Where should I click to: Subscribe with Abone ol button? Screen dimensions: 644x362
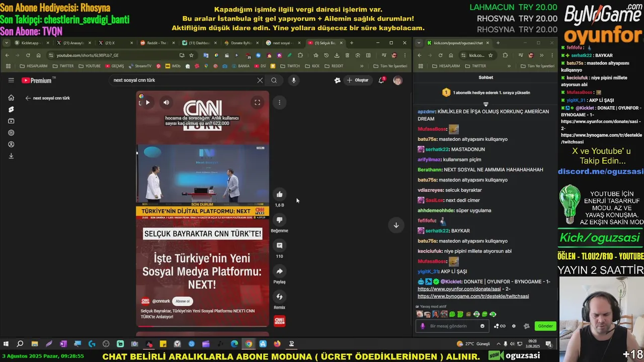[x=183, y=301]
